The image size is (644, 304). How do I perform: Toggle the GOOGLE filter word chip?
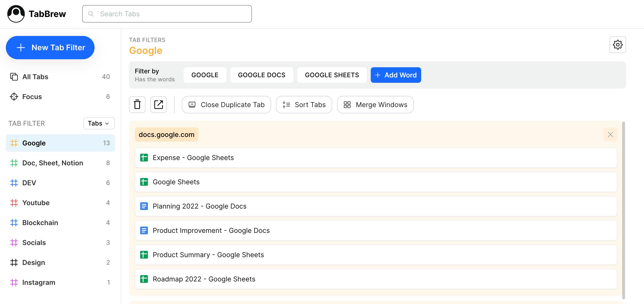[x=205, y=75]
